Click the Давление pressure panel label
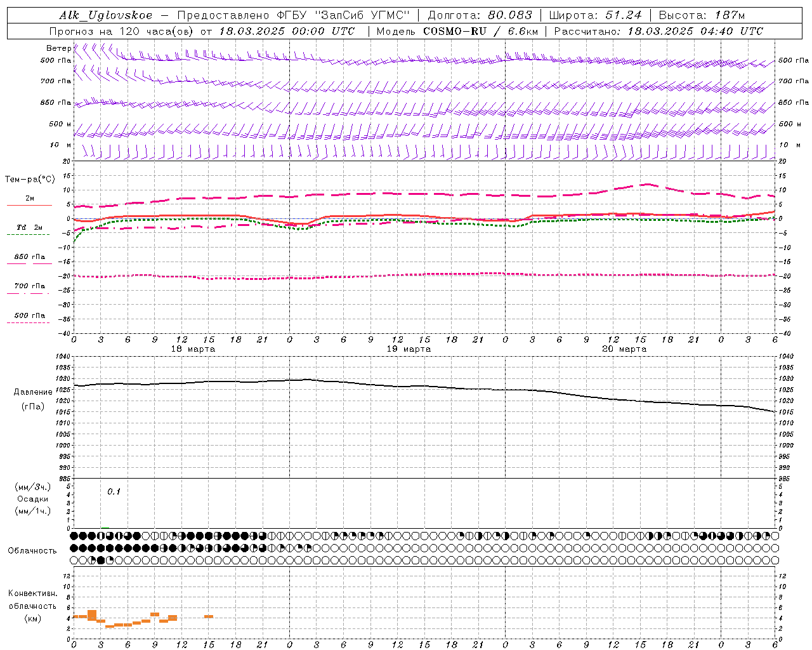This screenshot has width=812, height=650. 33,392
